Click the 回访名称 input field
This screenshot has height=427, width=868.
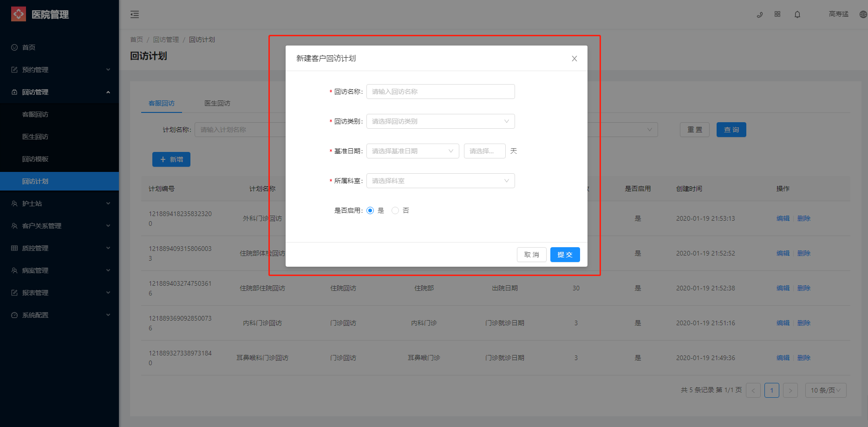coord(440,92)
